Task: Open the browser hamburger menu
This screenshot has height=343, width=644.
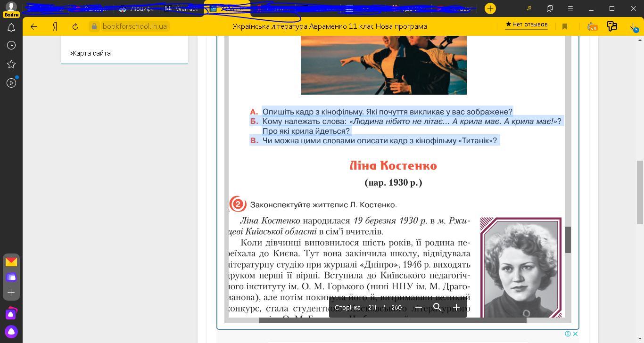Action: (570, 8)
